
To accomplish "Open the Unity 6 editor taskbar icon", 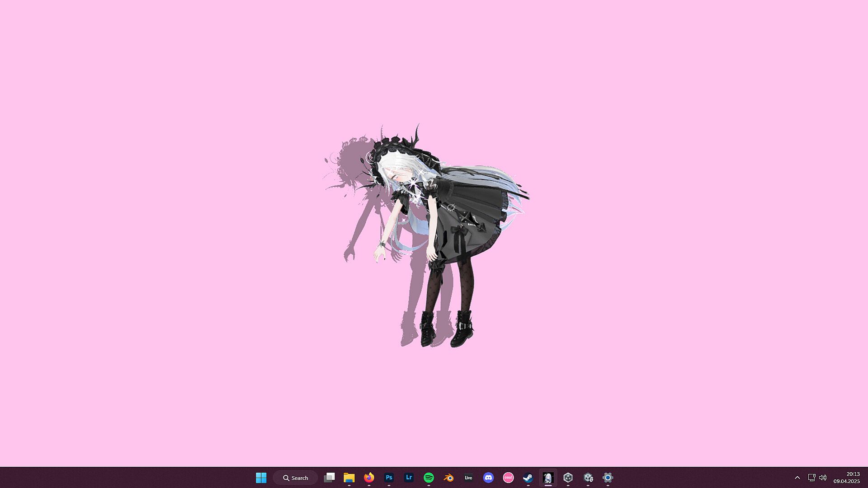I will tap(588, 478).
